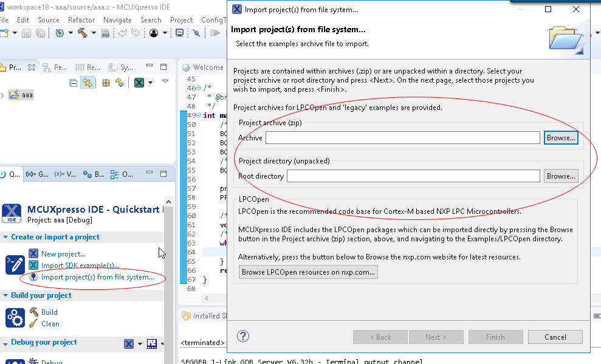Click the gears icon beside Build your project
The height and width of the screenshot is (364, 601).
[x=15, y=318]
